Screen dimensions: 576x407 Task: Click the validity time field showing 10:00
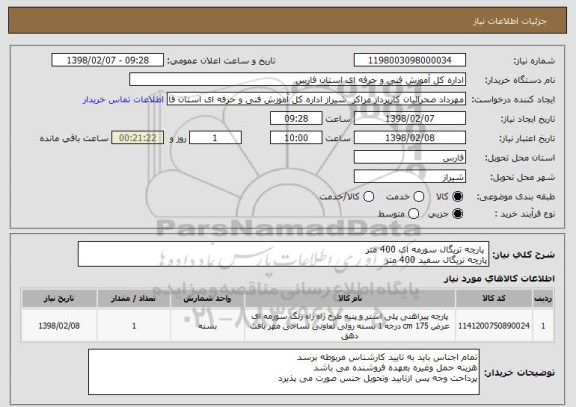pyautogui.click(x=296, y=138)
